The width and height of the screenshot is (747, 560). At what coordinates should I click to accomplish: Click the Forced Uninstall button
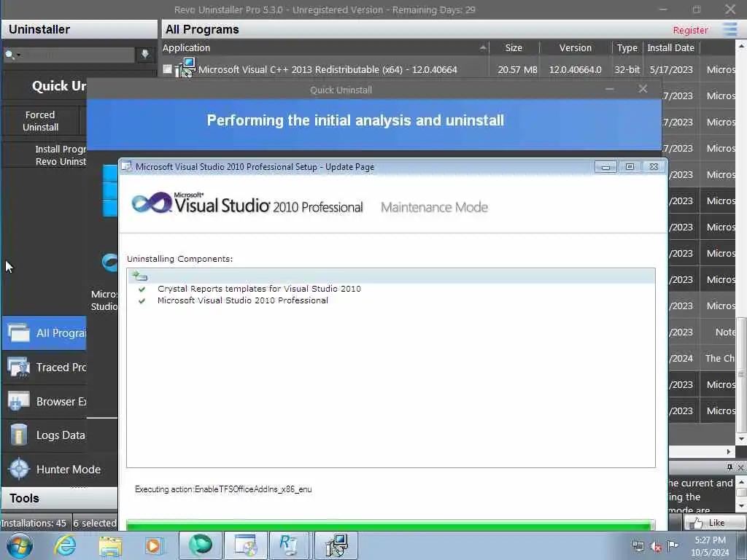(41, 121)
